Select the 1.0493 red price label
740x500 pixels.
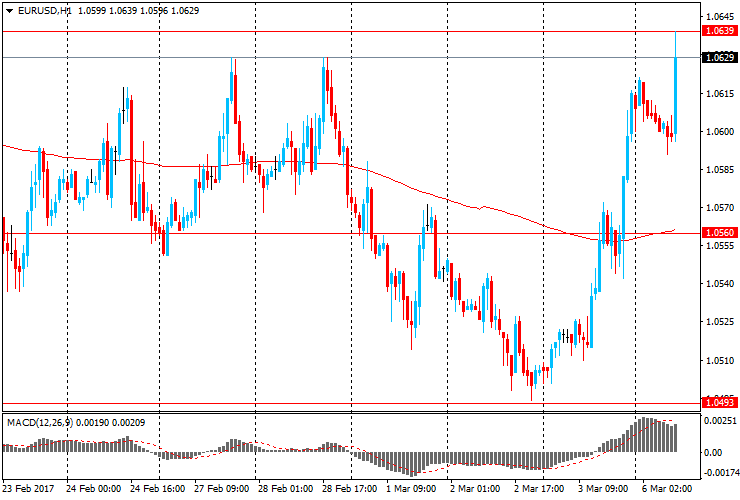(x=720, y=402)
